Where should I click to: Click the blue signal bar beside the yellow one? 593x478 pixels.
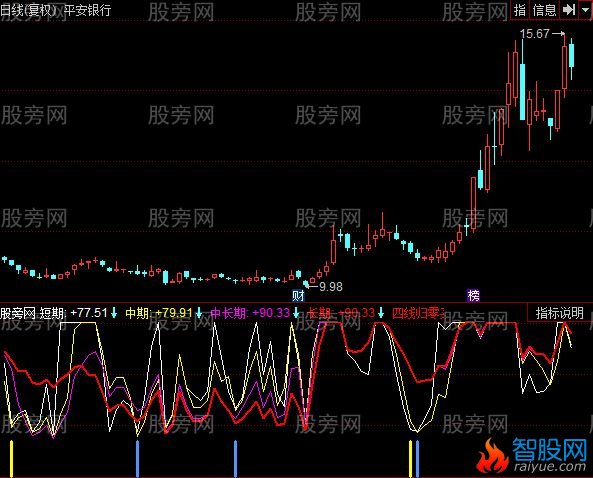click(x=417, y=458)
